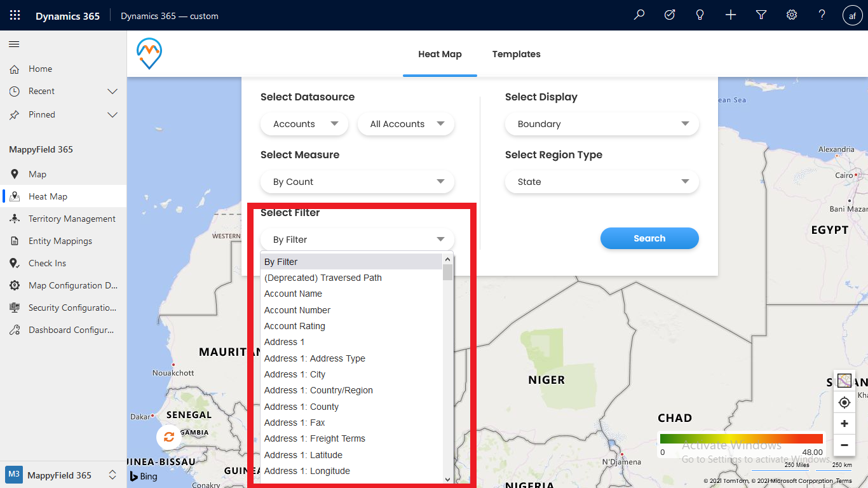Open the All Accounts view dropdown
Viewport: 868px width, 488px height.
click(x=406, y=124)
